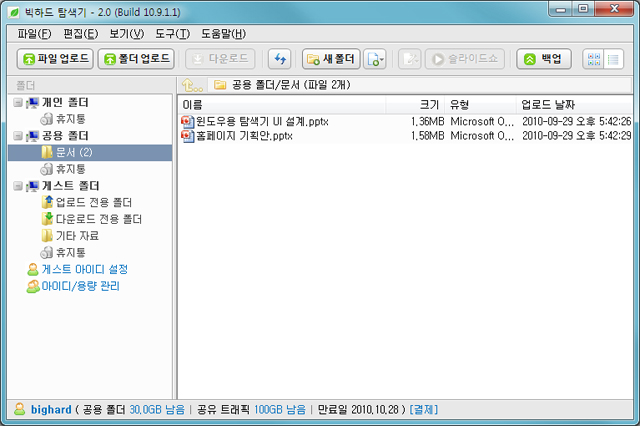This screenshot has width=640, height=426.
Task: Click upload date 오후 5:42:26 cell
Action: coord(577,122)
